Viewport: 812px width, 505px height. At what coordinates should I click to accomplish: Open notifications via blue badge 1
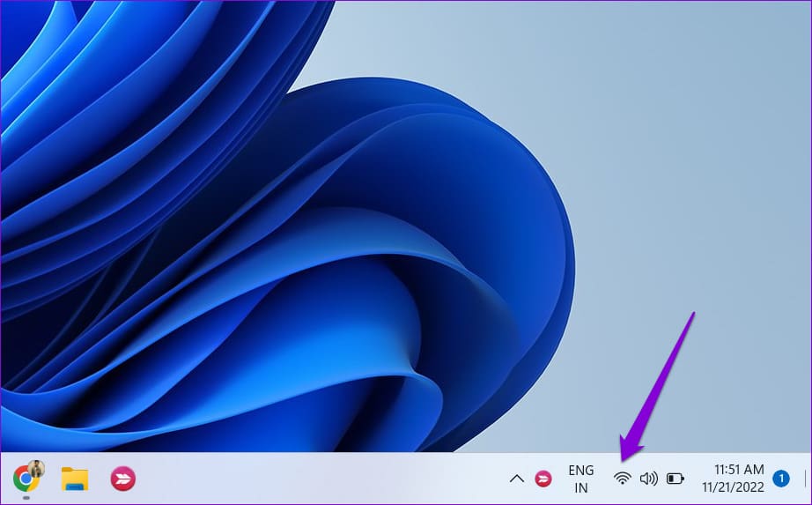[781, 478]
